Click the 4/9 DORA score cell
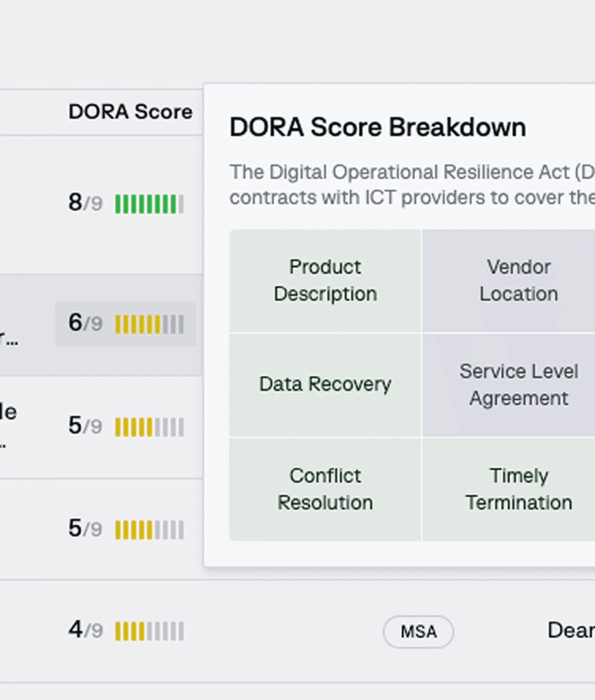This screenshot has width=595, height=700. pos(126,630)
